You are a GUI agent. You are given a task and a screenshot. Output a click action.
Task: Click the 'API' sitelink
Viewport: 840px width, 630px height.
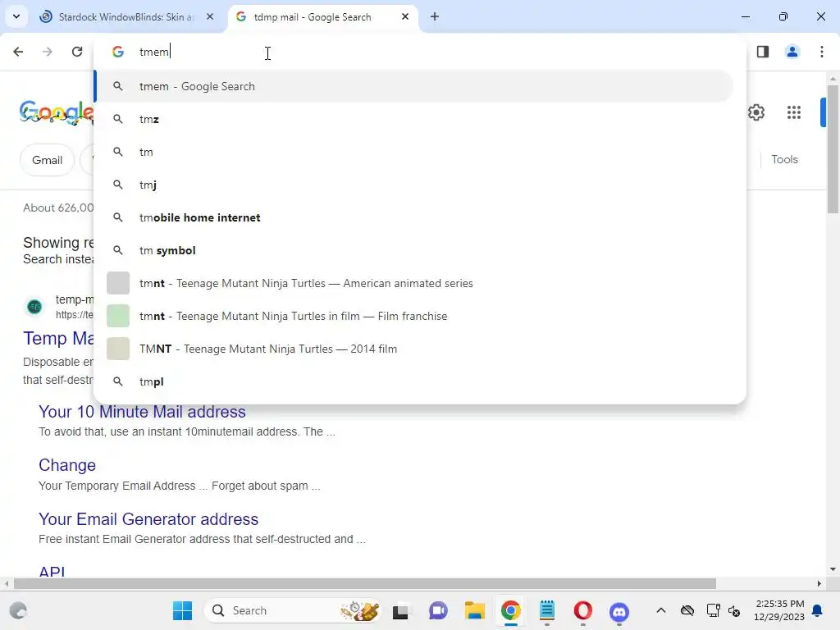(x=52, y=571)
